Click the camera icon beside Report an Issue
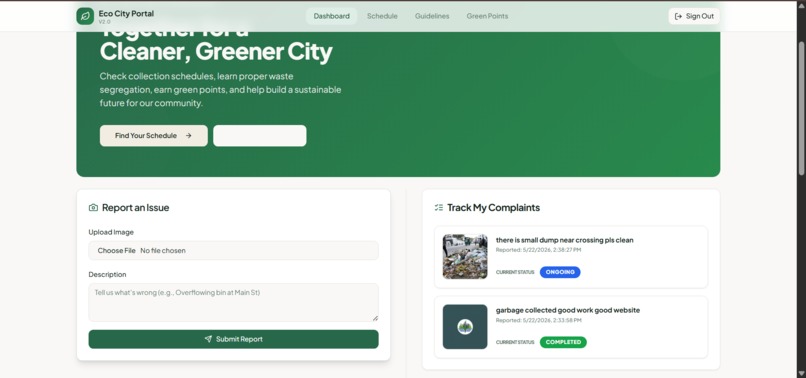The height and width of the screenshot is (378, 806). [x=93, y=208]
